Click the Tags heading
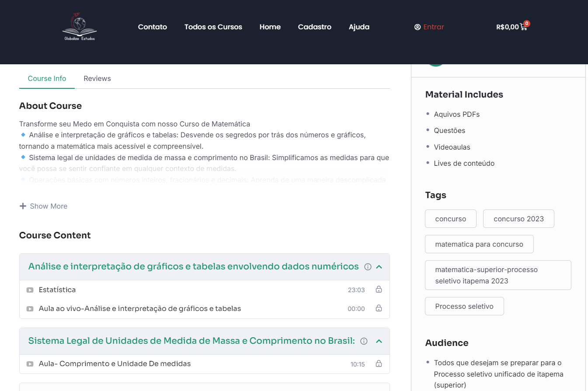The width and height of the screenshot is (588, 391). tap(435, 195)
